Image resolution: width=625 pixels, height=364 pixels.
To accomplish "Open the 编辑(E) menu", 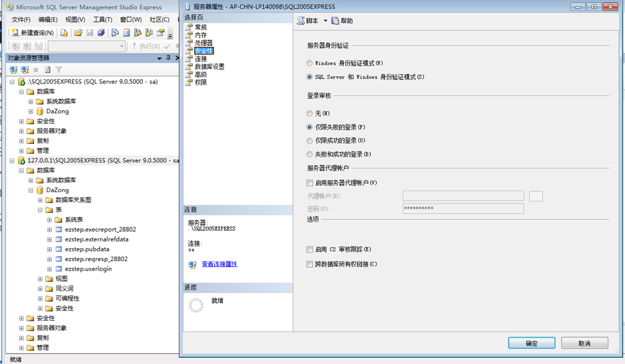I will (48, 20).
